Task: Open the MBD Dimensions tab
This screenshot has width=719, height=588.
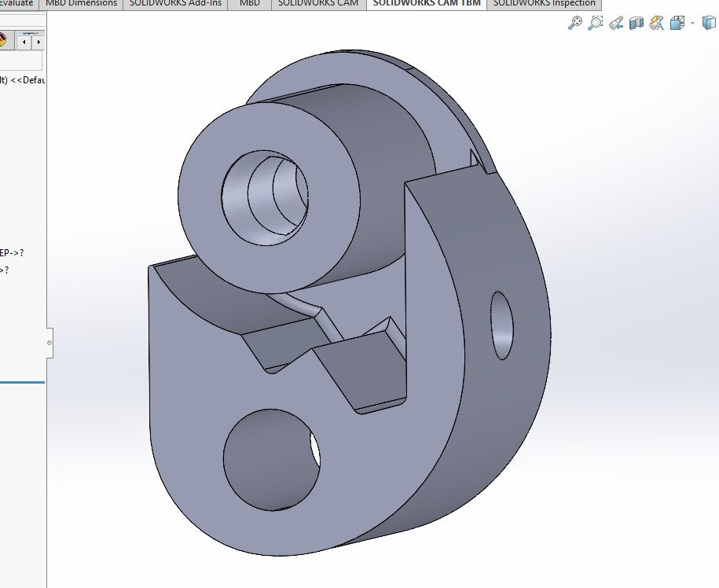Action: coord(81,4)
